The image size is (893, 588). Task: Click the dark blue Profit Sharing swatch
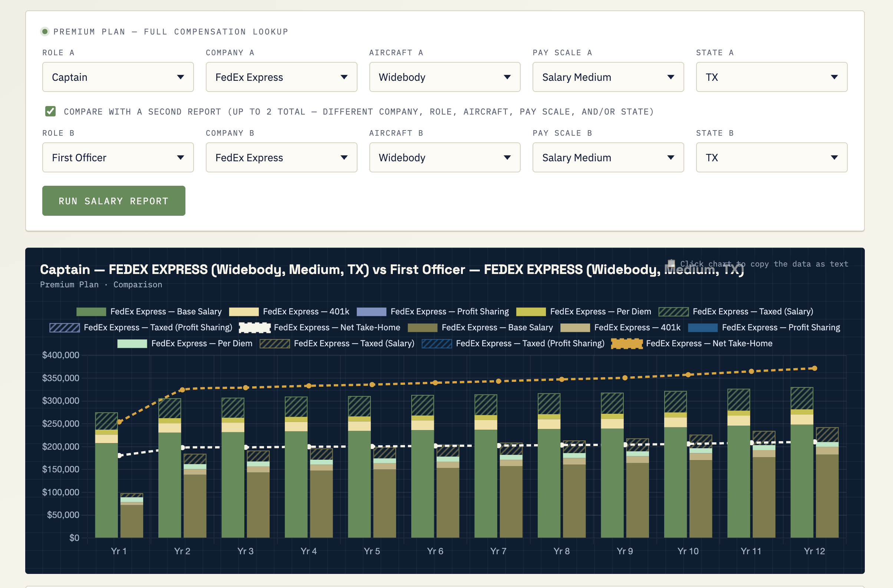pyautogui.click(x=703, y=327)
